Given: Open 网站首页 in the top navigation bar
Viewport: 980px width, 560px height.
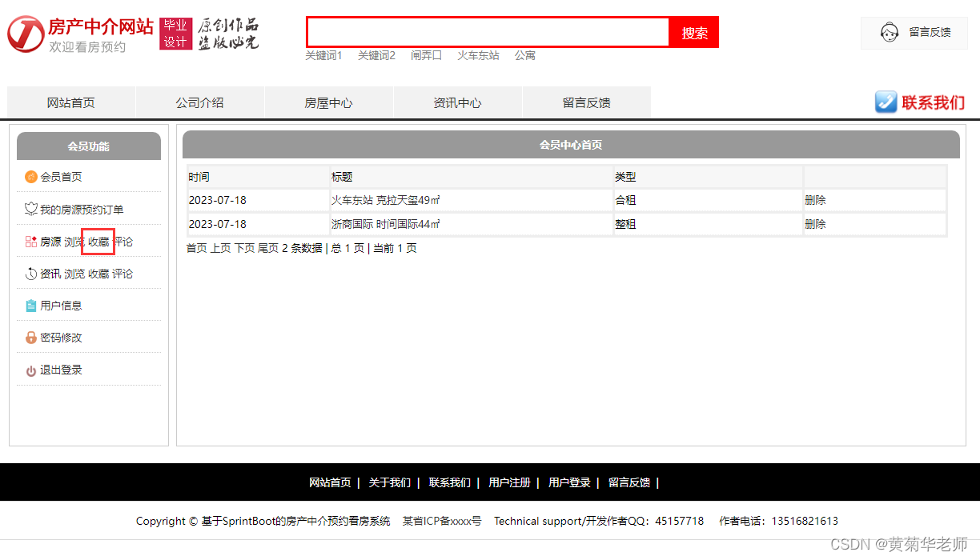Looking at the screenshot, I should coord(71,102).
